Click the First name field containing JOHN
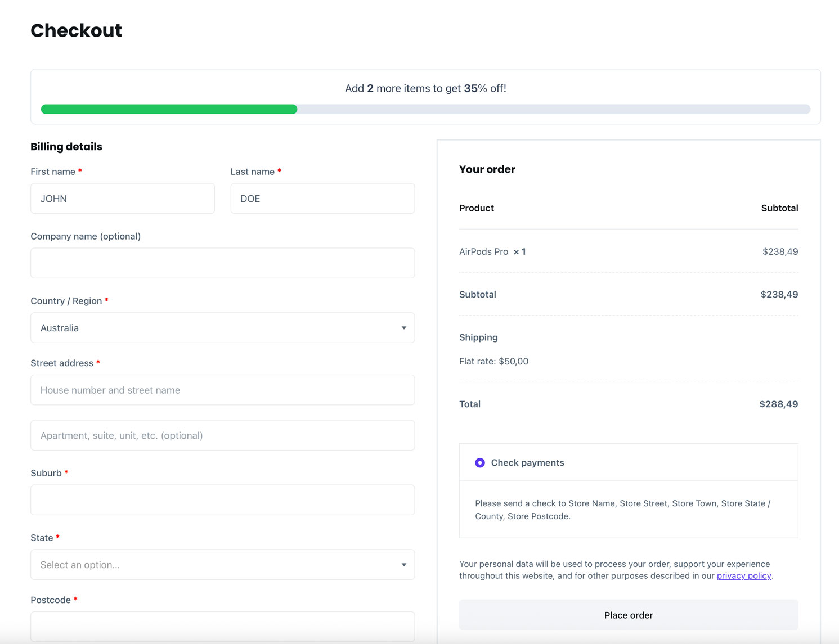 [122, 199]
